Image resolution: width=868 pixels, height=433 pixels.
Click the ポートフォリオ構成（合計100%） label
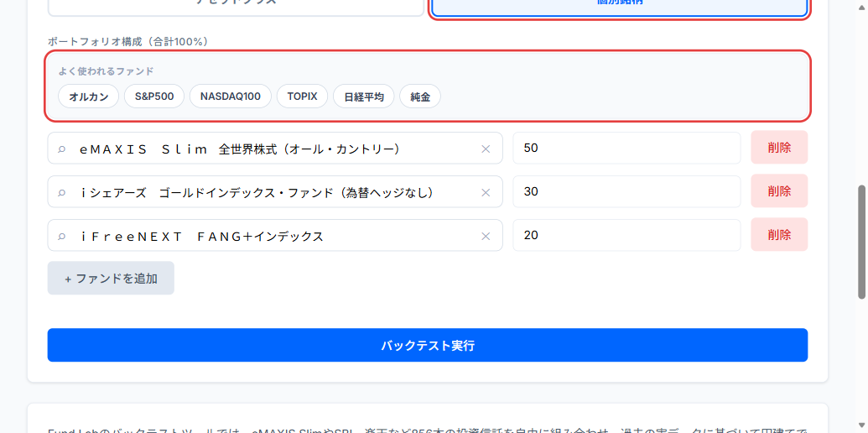click(127, 41)
